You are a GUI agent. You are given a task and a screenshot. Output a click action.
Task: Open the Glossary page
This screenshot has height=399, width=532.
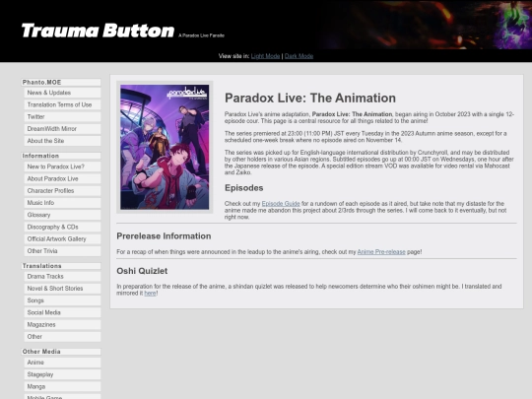(62, 215)
